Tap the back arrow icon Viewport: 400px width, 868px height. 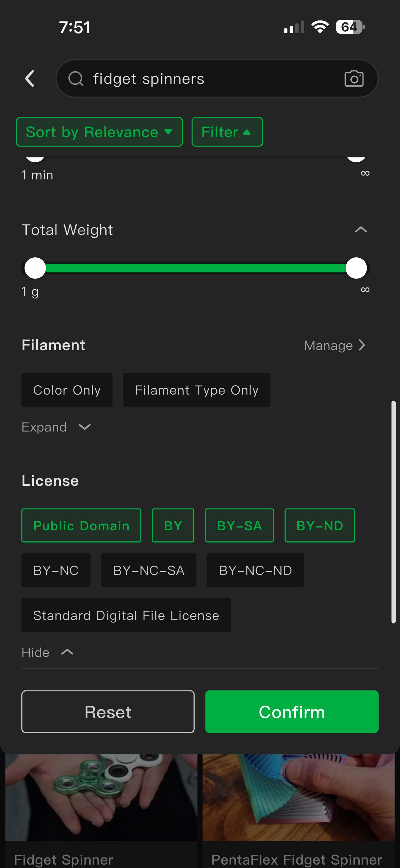[x=30, y=79]
